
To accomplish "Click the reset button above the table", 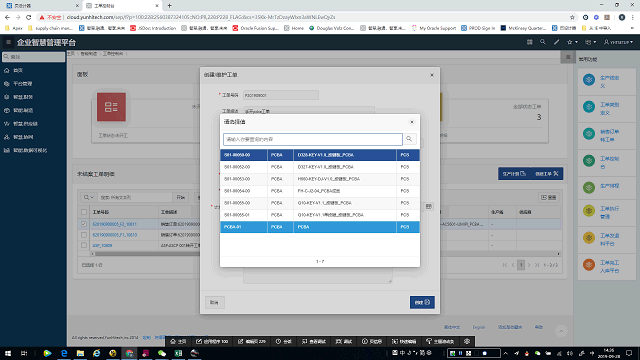I will (x=549, y=198).
